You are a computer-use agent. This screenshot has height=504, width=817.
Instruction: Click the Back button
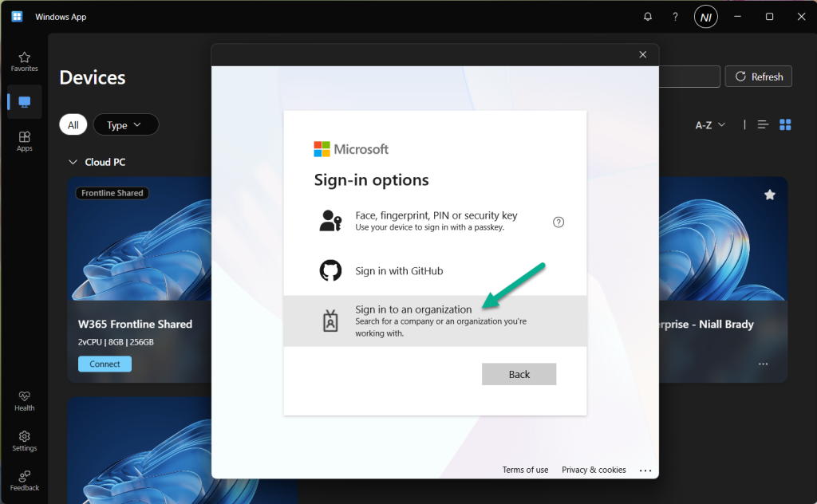tap(519, 374)
